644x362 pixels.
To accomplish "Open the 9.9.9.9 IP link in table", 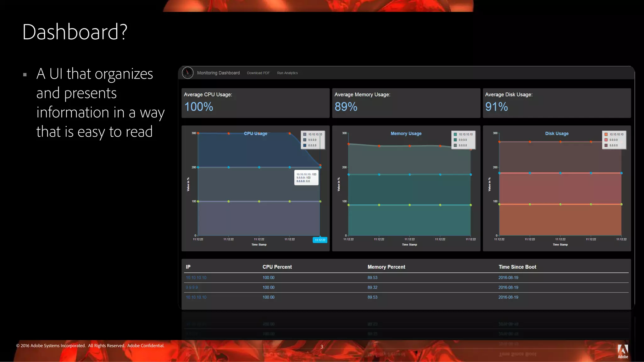I will pos(192,287).
